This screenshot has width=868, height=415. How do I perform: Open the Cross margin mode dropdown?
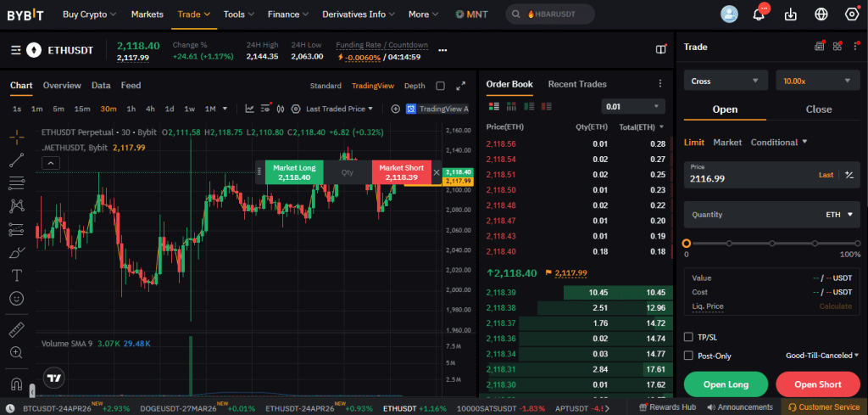click(x=726, y=81)
